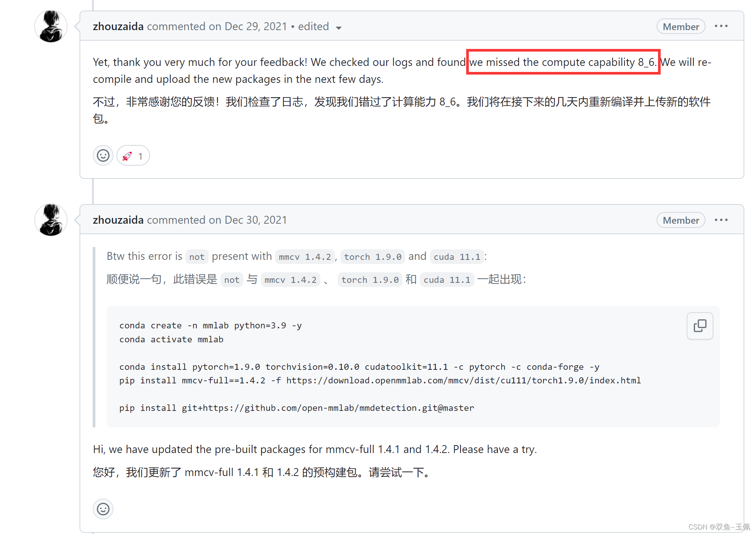Click Member badge on second comment
Screen dimensions: 756x534
[x=681, y=220]
